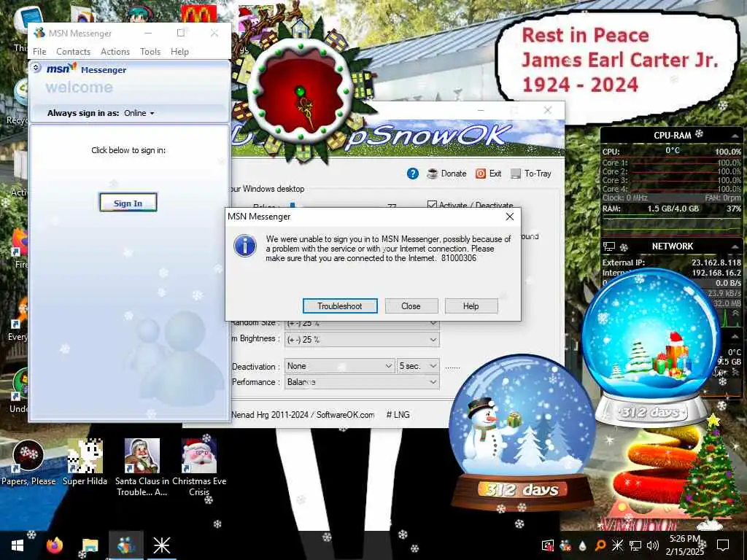This screenshot has height=560, width=747.
Task: Click the Sign In button in MSN Messenger
Action: [128, 203]
